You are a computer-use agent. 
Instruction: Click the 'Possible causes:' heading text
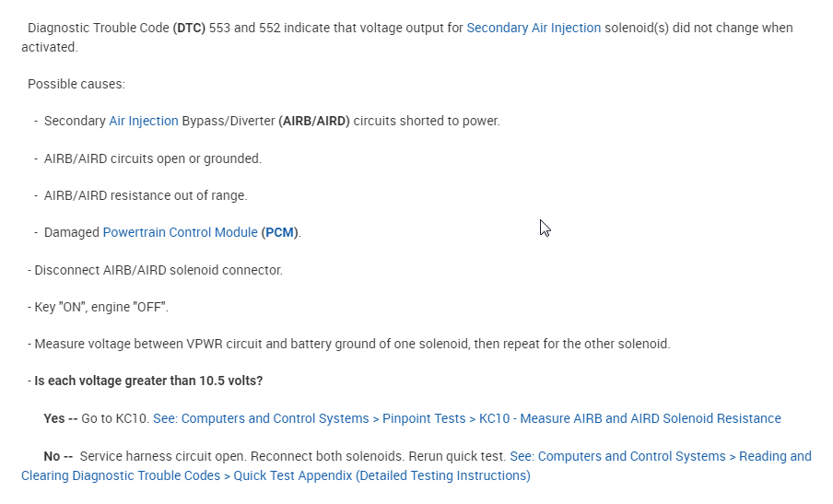tap(76, 84)
